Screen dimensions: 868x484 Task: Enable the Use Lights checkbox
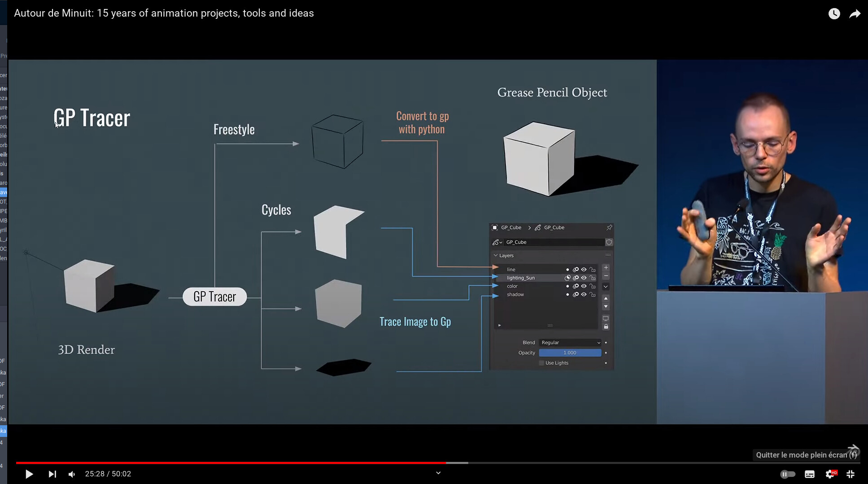(x=541, y=363)
